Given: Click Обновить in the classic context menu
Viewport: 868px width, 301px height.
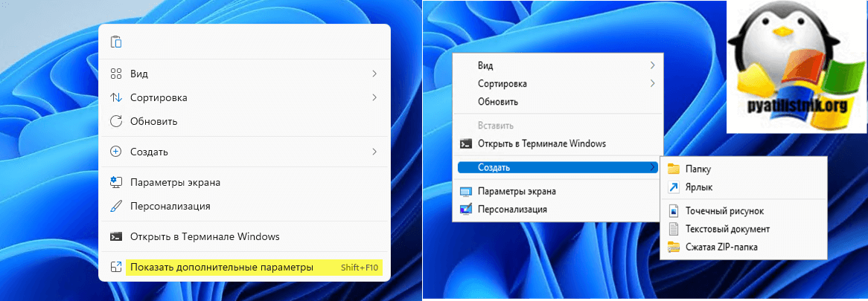Looking at the screenshot, I should (x=498, y=101).
